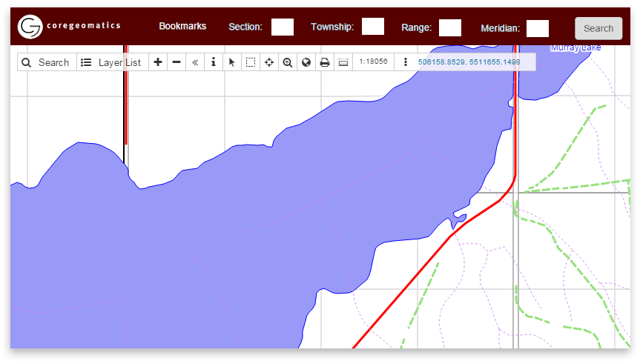
Task: Zoom in with the plus icon
Action: coord(158,62)
